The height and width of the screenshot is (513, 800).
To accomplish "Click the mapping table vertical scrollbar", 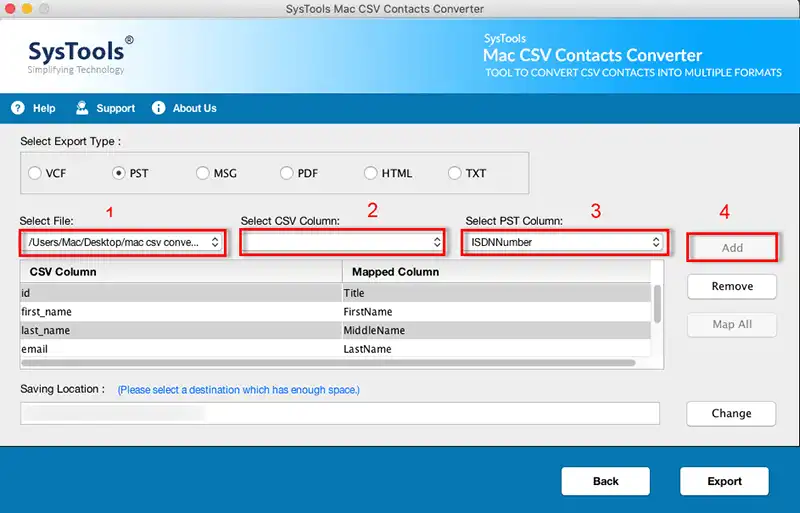I will tap(657, 304).
